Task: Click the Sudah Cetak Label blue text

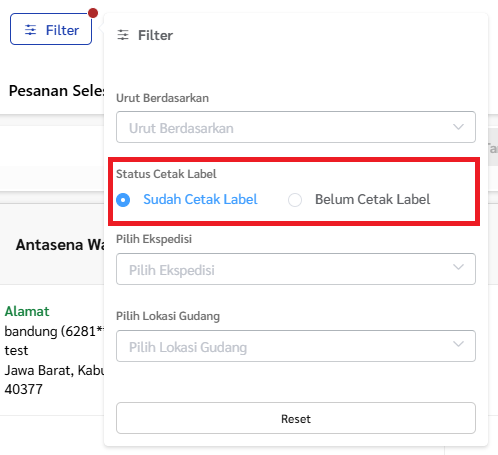Action: [200, 199]
